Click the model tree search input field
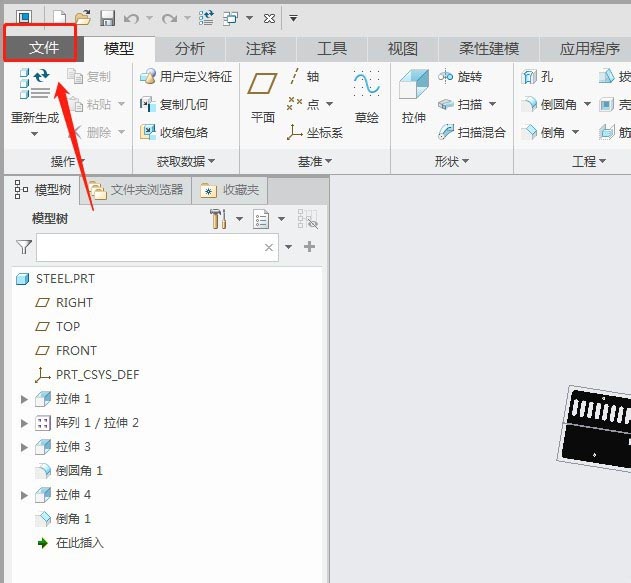The width and height of the screenshot is (631, 583). 157,247
